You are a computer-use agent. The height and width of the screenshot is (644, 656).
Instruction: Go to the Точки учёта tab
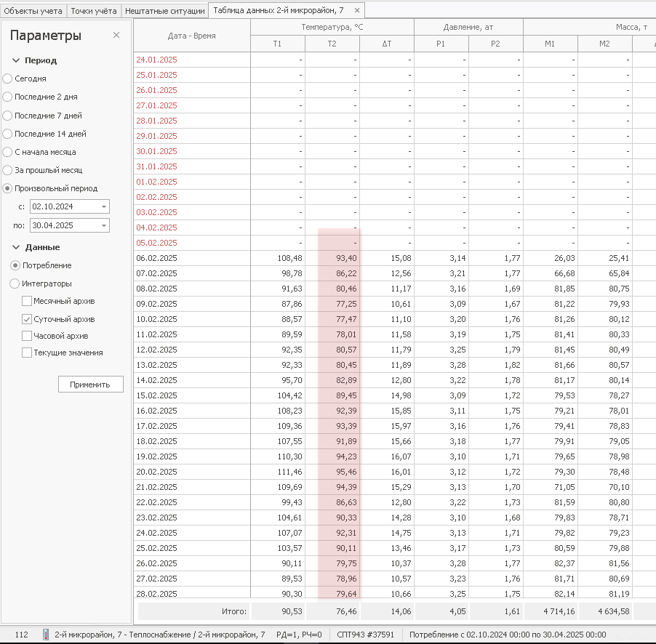[x=94, y=11]
